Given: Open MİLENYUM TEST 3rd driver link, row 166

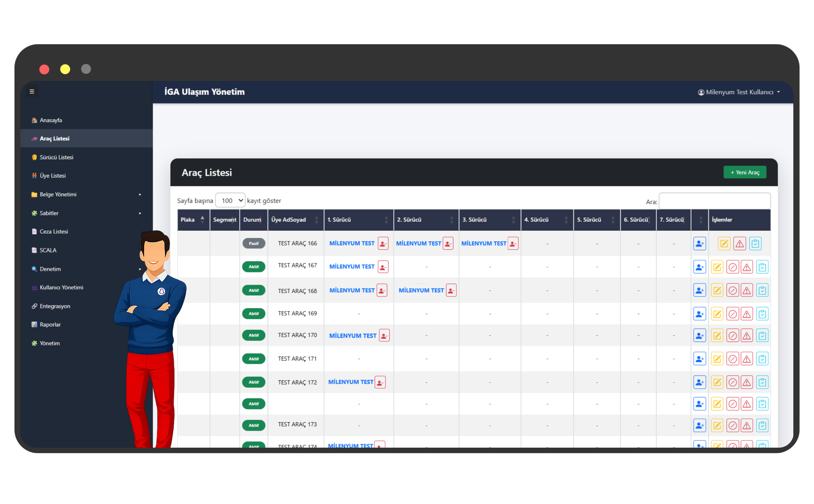Looking at the screenshot, I should point(484,243).
